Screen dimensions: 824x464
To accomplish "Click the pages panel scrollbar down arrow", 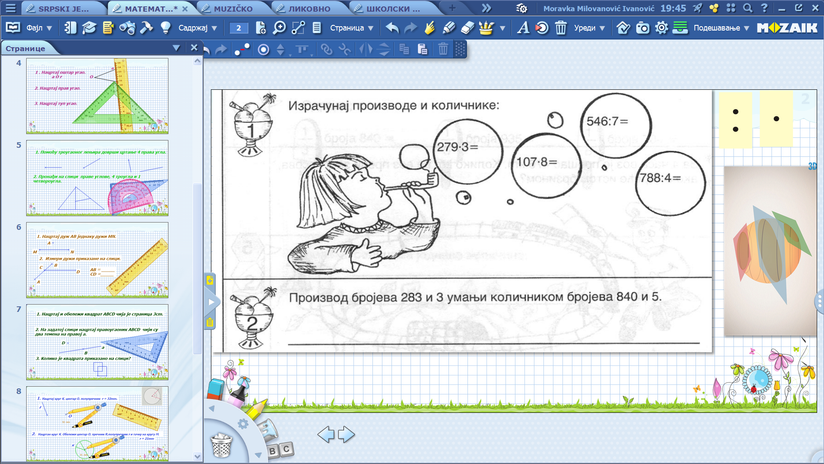I will coord(198,456).
